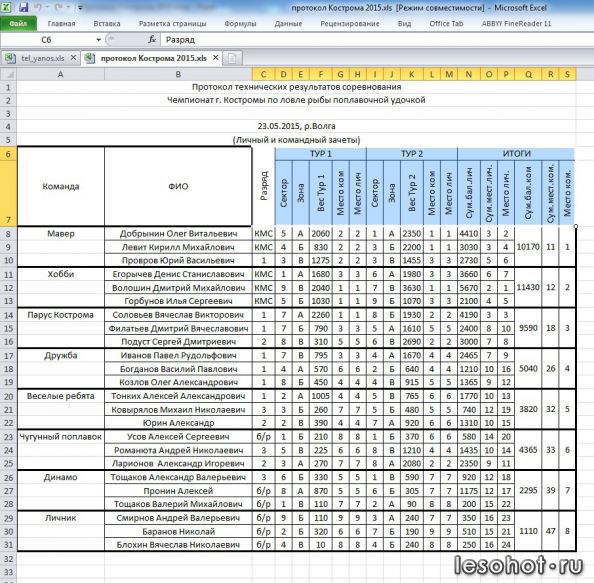Select column A header
The width and height of the screenshot is (594, 583).
click(x=61, y=75)
